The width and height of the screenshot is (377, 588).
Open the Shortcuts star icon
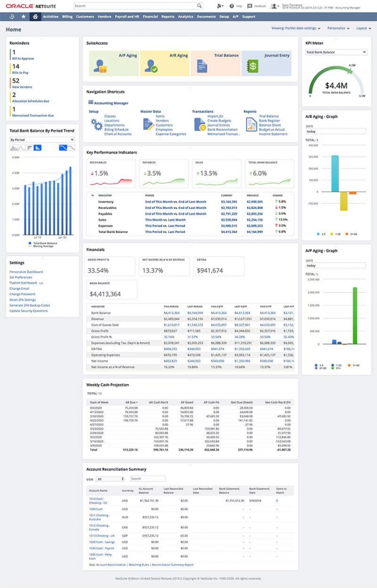click(24, 17)
